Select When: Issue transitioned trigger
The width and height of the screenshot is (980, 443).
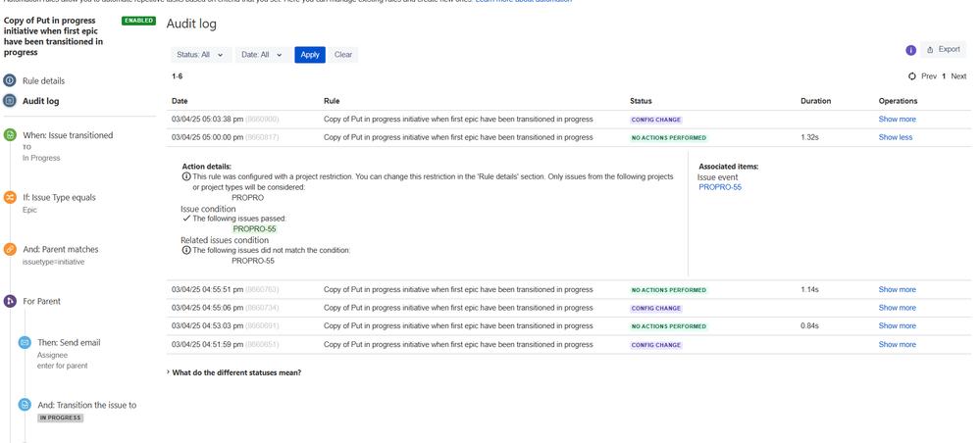click(68, 135)
